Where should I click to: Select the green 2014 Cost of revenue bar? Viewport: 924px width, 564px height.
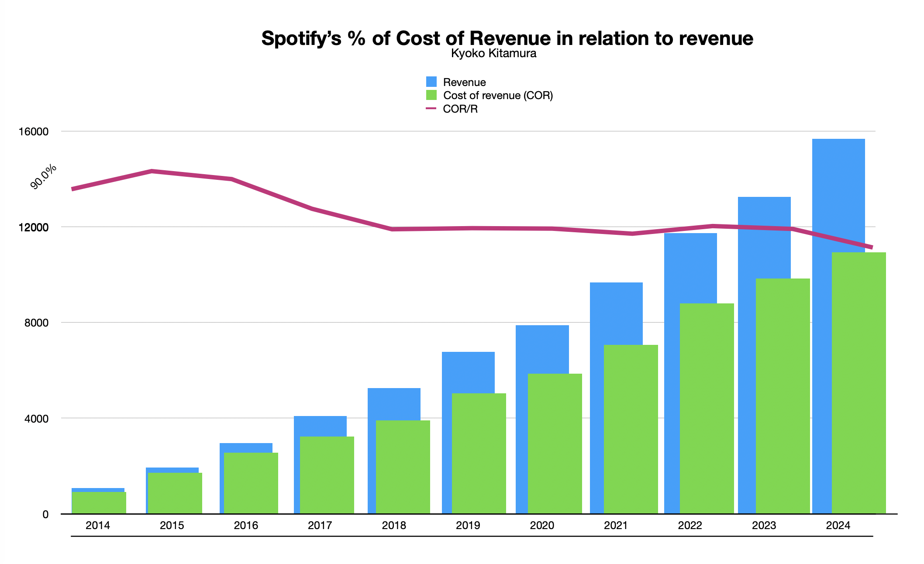99,502
